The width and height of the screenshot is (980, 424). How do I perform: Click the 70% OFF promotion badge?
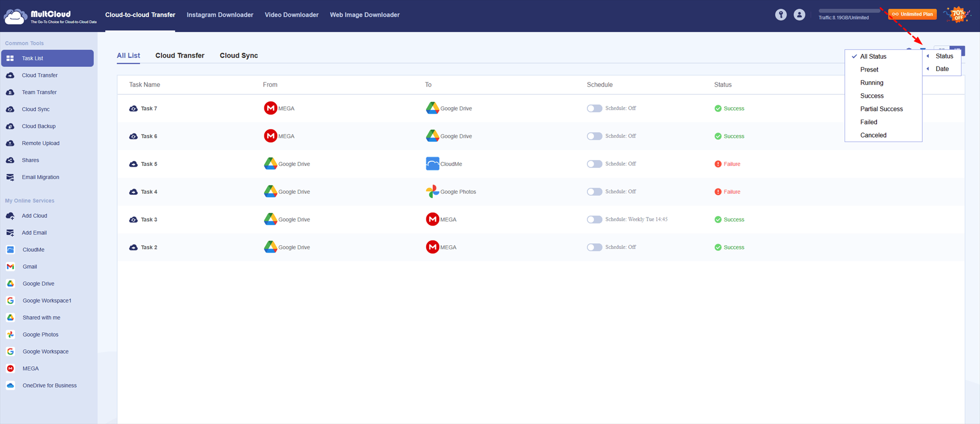tap(957, 15)
